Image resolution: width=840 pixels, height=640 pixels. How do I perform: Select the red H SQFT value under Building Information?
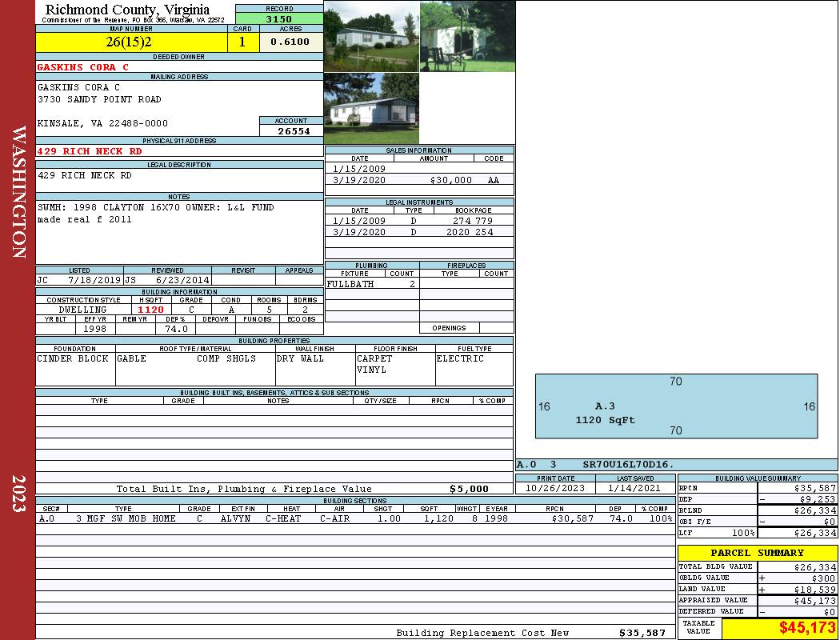150,310
